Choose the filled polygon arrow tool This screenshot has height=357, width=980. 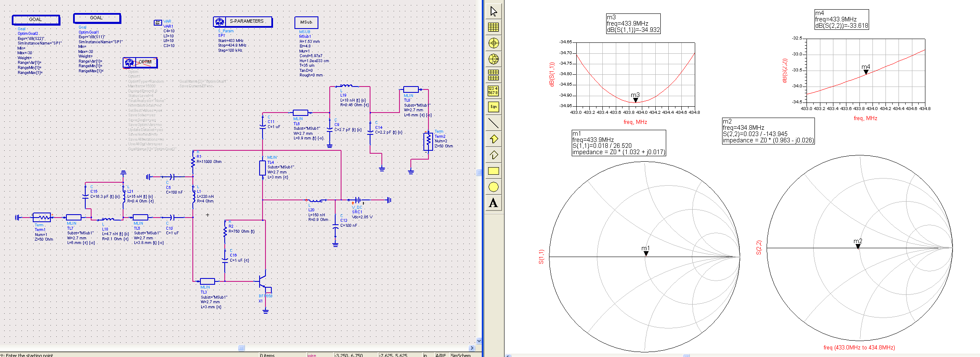(494, 139)
